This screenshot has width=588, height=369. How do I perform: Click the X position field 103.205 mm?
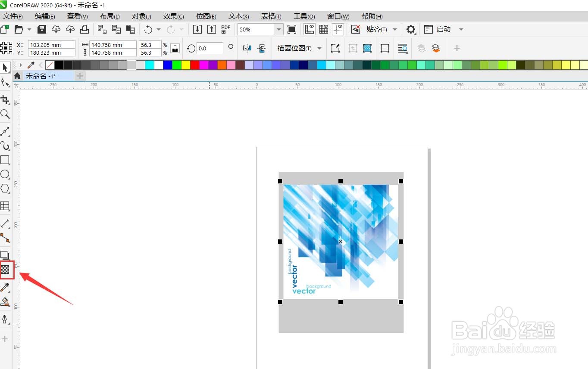tap(52, 45)
